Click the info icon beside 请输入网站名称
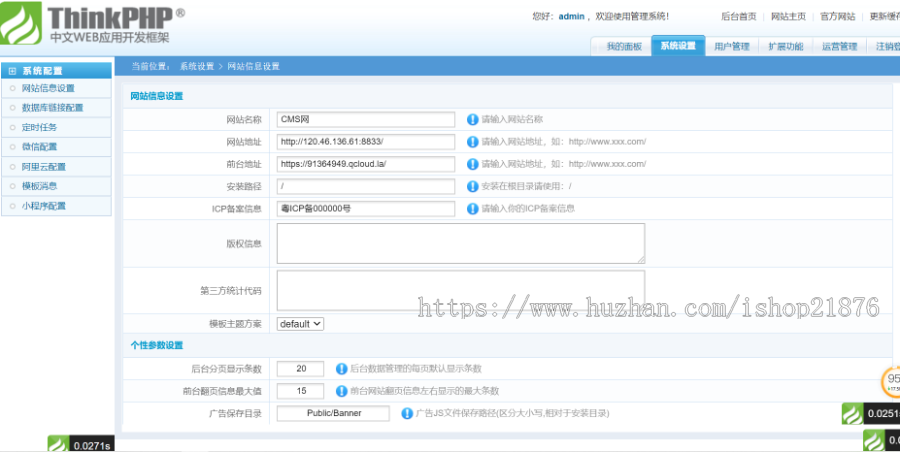This screenshot has height=452, width=900. (472, 119)
